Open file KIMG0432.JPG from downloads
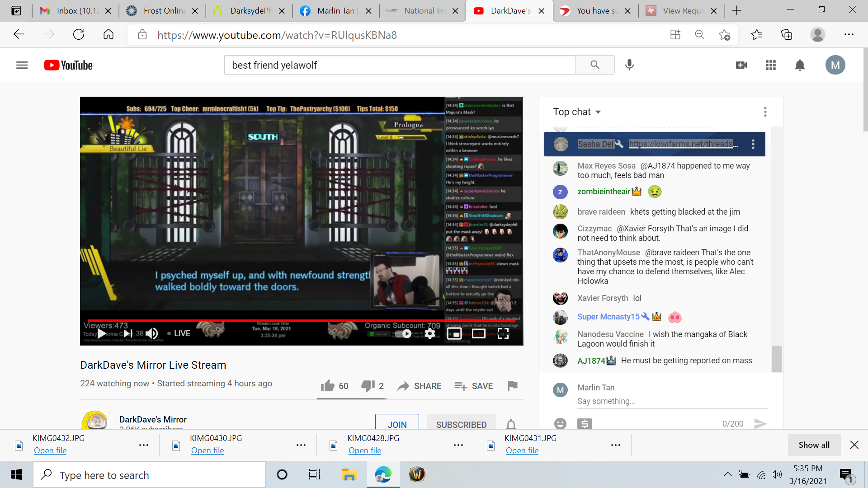The image size is (868, 488). pos(50,450)
